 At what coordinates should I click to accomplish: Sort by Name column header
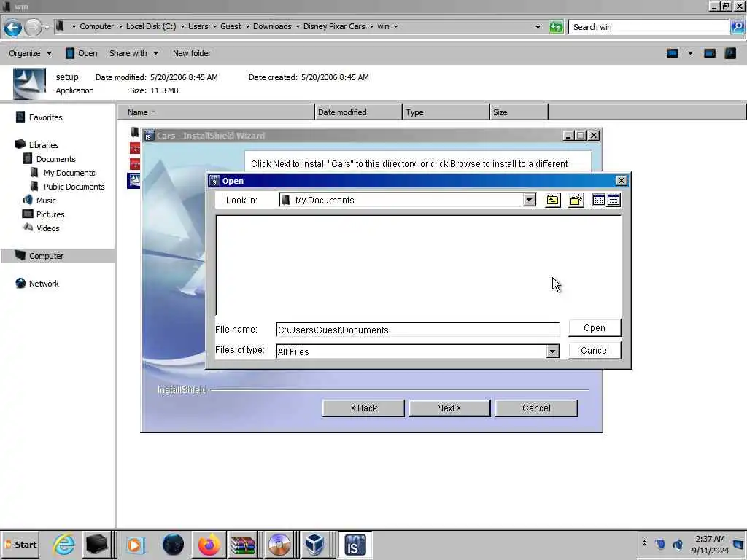point(216,112)
